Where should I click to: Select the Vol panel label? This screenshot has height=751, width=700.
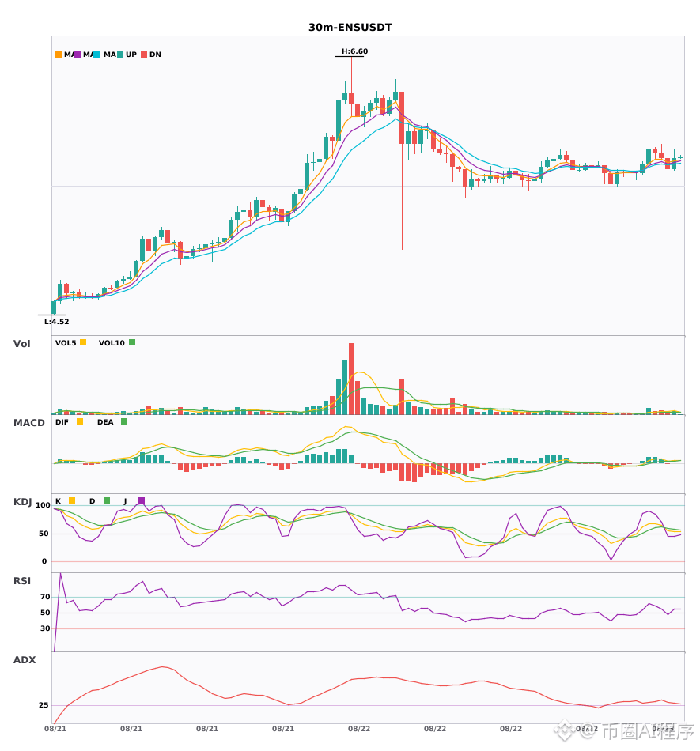21,343
